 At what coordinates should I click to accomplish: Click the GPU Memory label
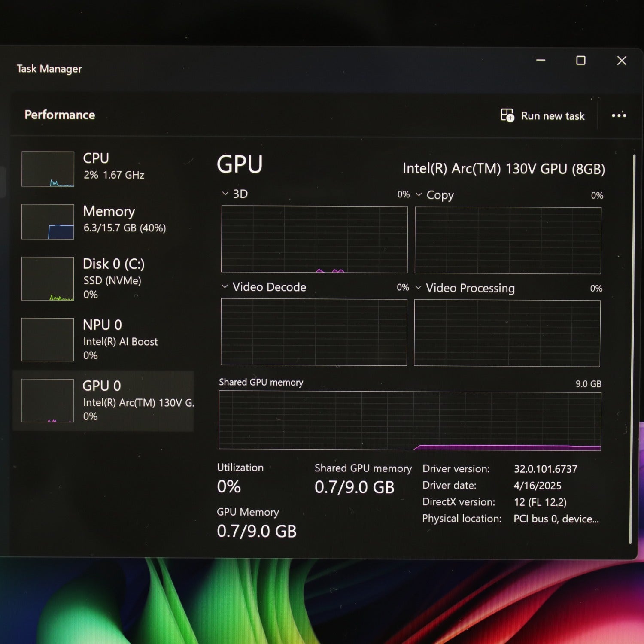pyautogui.click(x=248, y=512)
